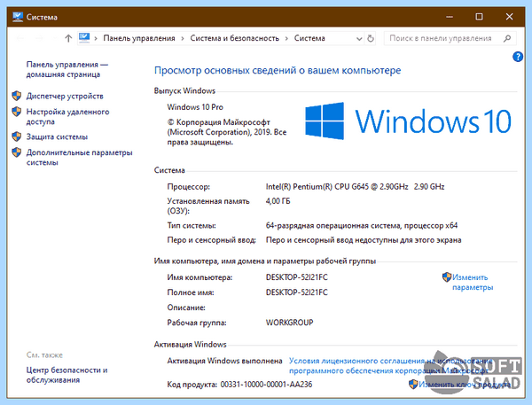Screen dimensions: 532x405
Task: Close the Система window
Action: point(509,17)
